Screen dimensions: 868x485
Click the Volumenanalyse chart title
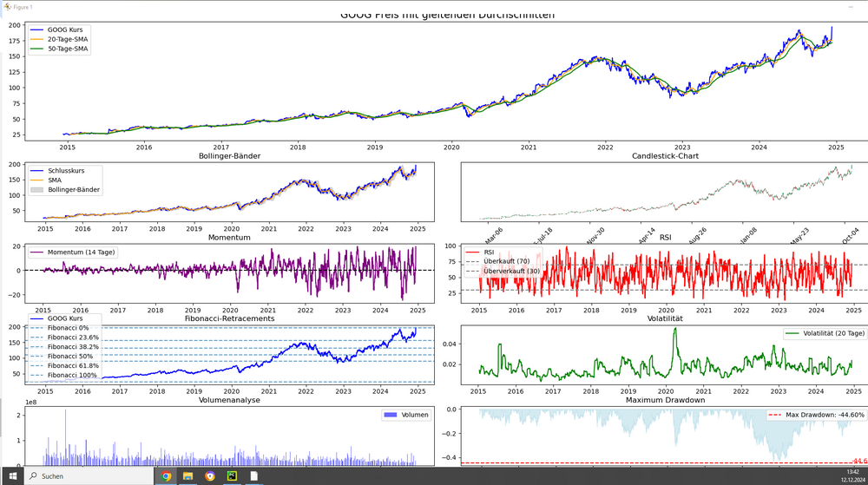(x=229, y=400)
